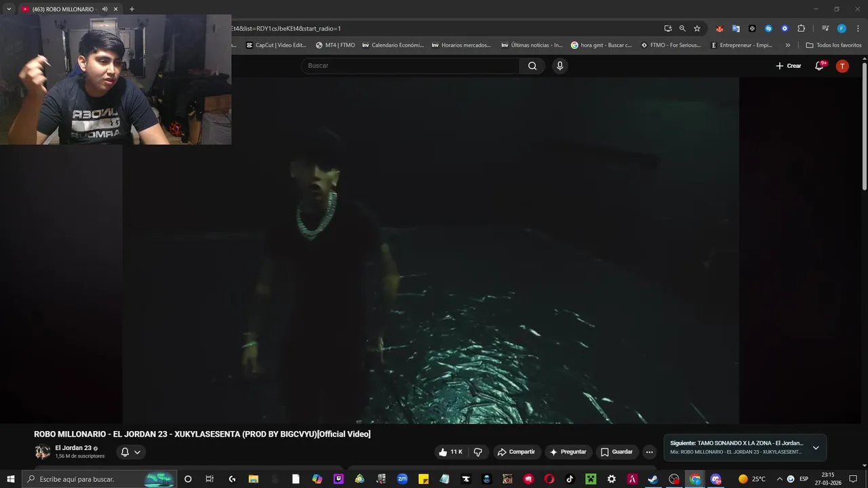This screenshot has height=488, width=868.
Task: Close the ROBO MILLONARIO browser tab
Action: pos(115,9)
